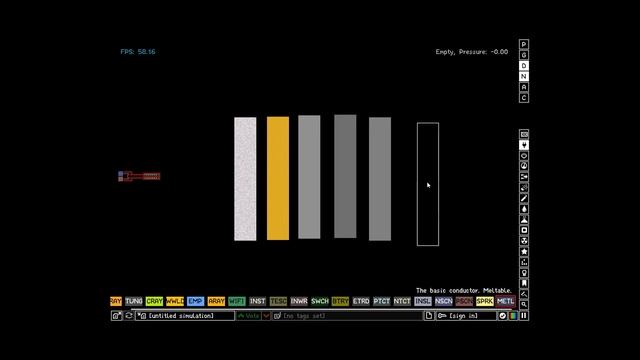Select the NTCT element
The width and height of the screenshot is (640, 360).
[402, 301]
